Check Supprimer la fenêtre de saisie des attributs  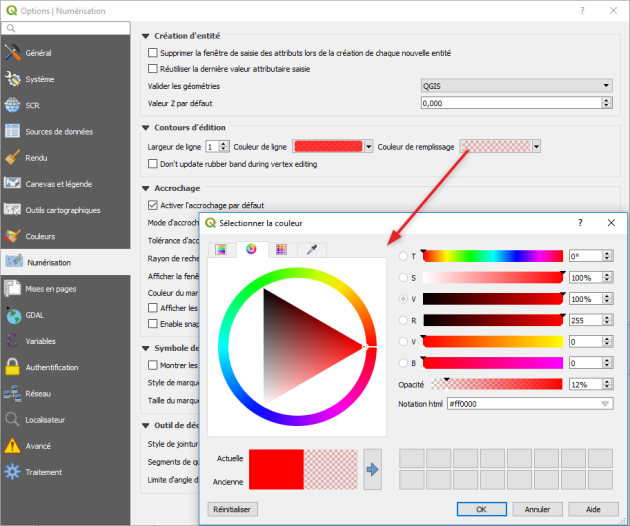coord(153,53)
